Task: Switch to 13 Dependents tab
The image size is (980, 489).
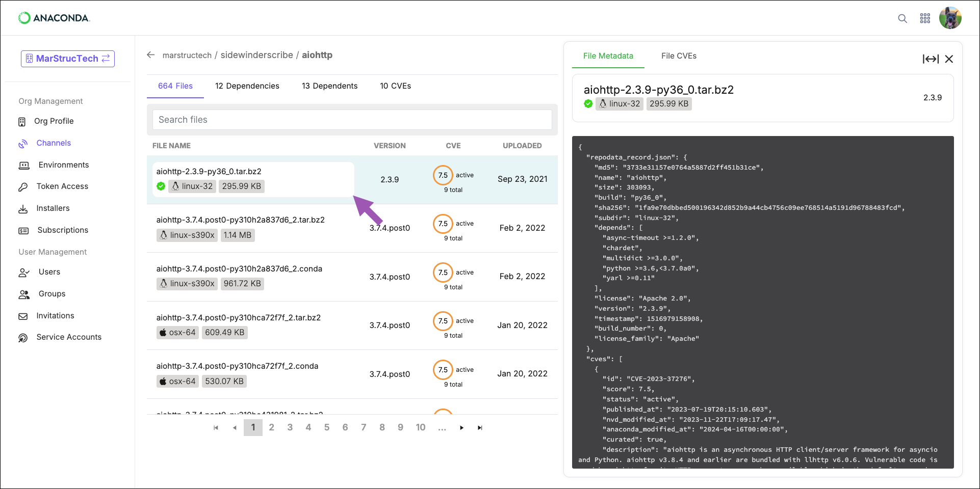Action: [329, 86]
